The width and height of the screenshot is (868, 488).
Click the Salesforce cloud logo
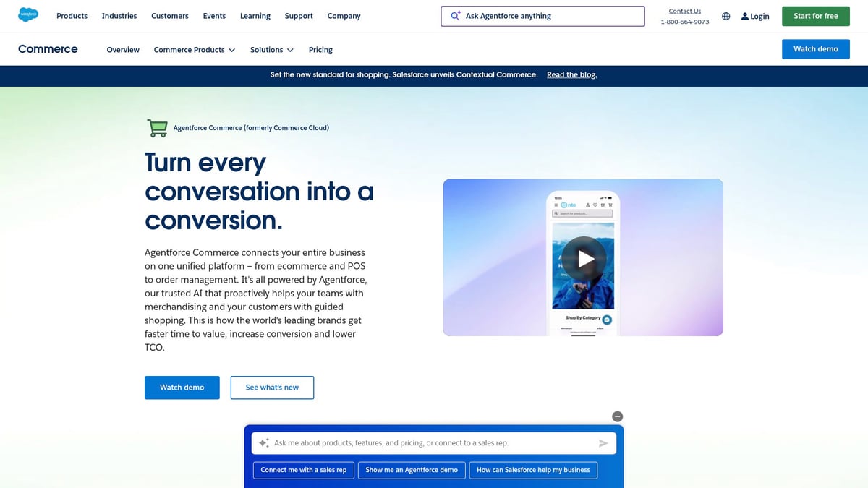coord(28,15)
